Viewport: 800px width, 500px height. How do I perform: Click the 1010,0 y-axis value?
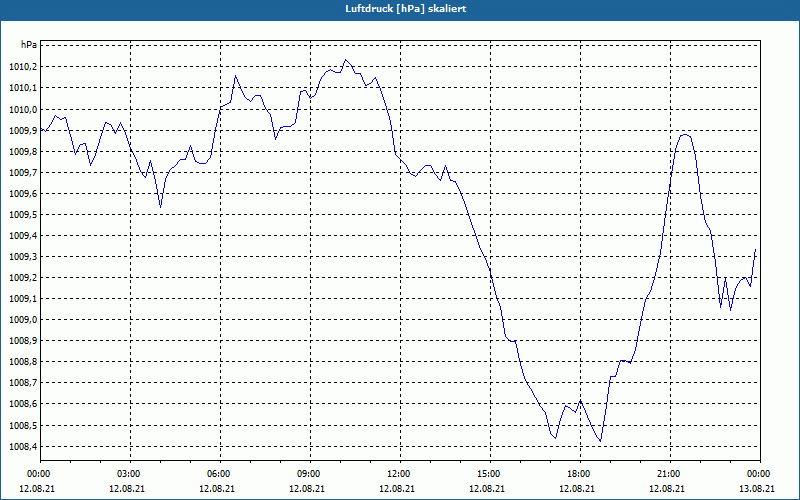click(23, 109)
